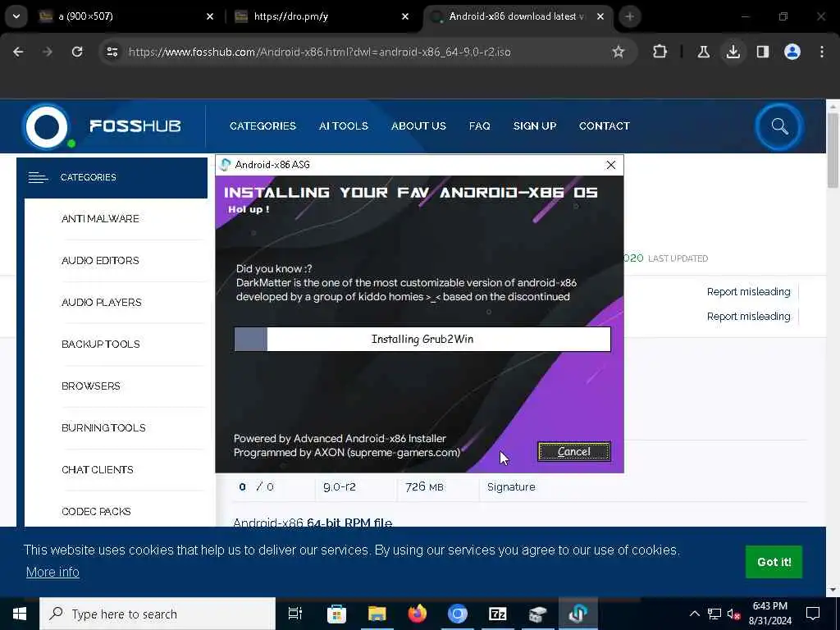This screenshot has height=630, width=840.
Task: Click the FossHub search magnifier
Action: coord(779,126)
